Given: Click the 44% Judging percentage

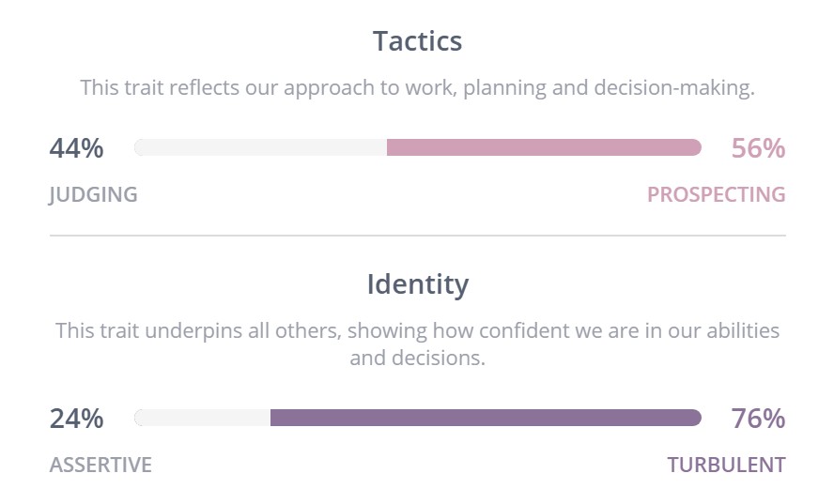Looking at the screenshot, I should pos(76,148).
